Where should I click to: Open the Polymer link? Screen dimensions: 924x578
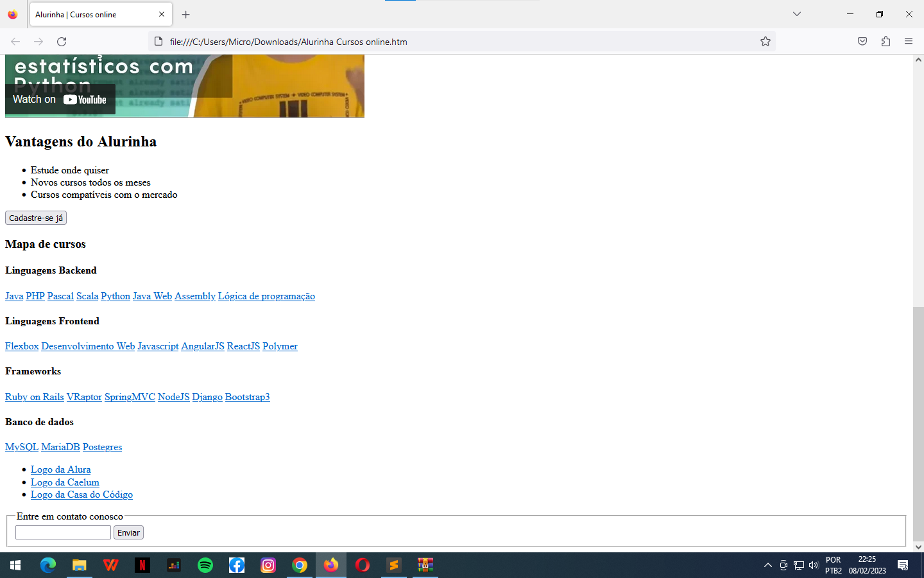coord(280,346)
